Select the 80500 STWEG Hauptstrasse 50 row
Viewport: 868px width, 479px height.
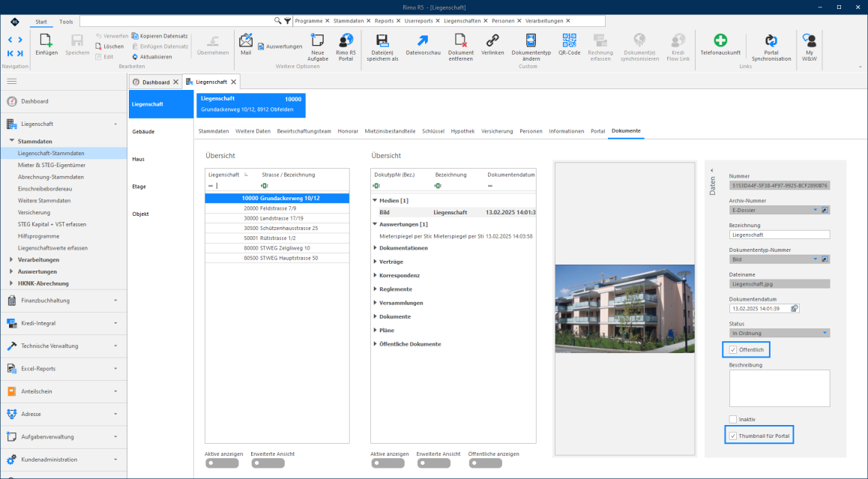pos(277,258)
